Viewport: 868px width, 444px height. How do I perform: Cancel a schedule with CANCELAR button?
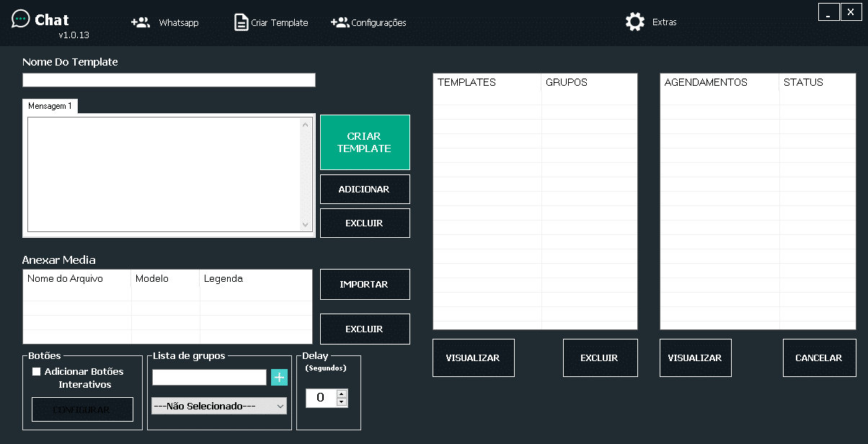pyautogui.click(x=818, y=358)
